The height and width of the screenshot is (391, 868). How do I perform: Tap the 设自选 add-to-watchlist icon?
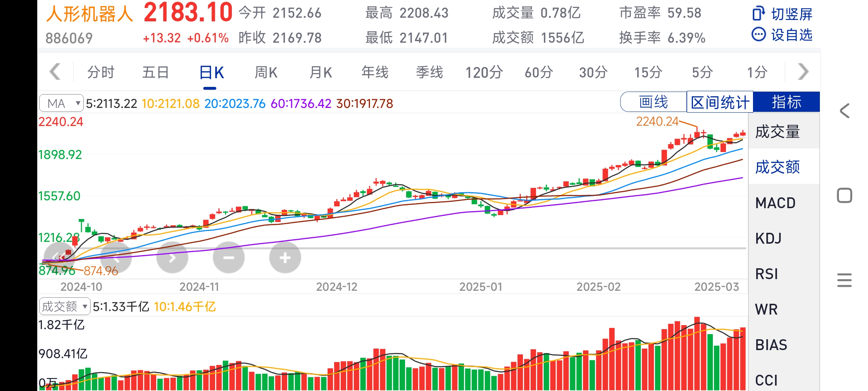pyautogui.click(x=758, y=35)
